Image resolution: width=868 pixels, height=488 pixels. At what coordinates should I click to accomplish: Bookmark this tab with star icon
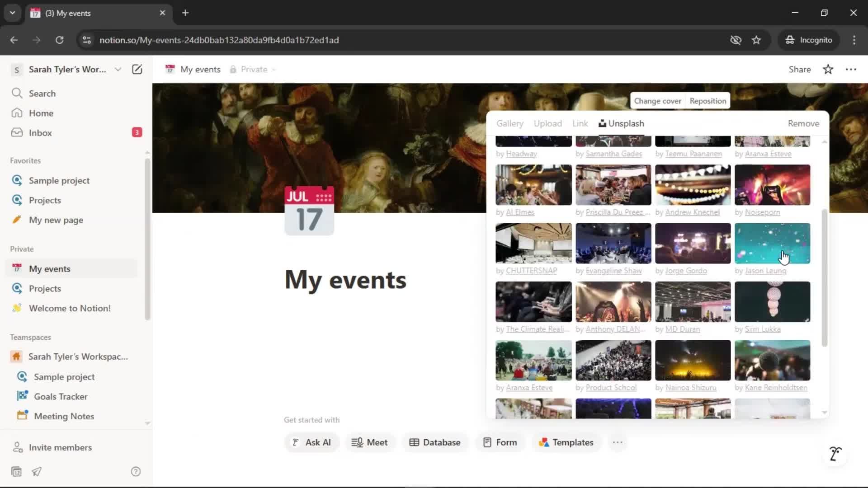click(x=756, y=40)
